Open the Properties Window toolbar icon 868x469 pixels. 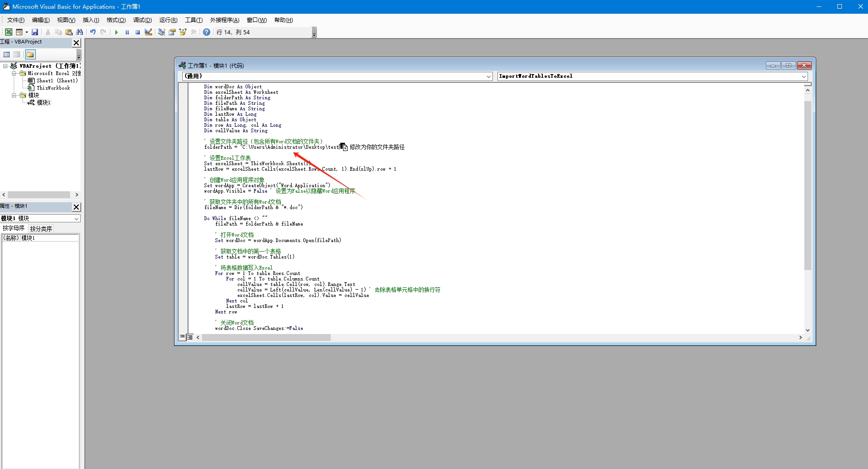click(x=172, y=32)
